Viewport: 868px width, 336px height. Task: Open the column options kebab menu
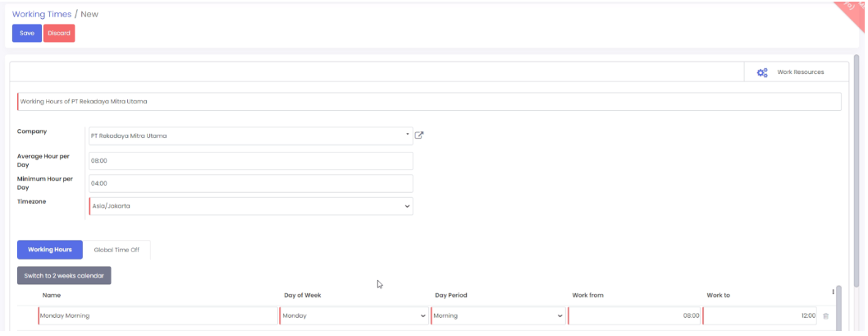tap(834, 292)
